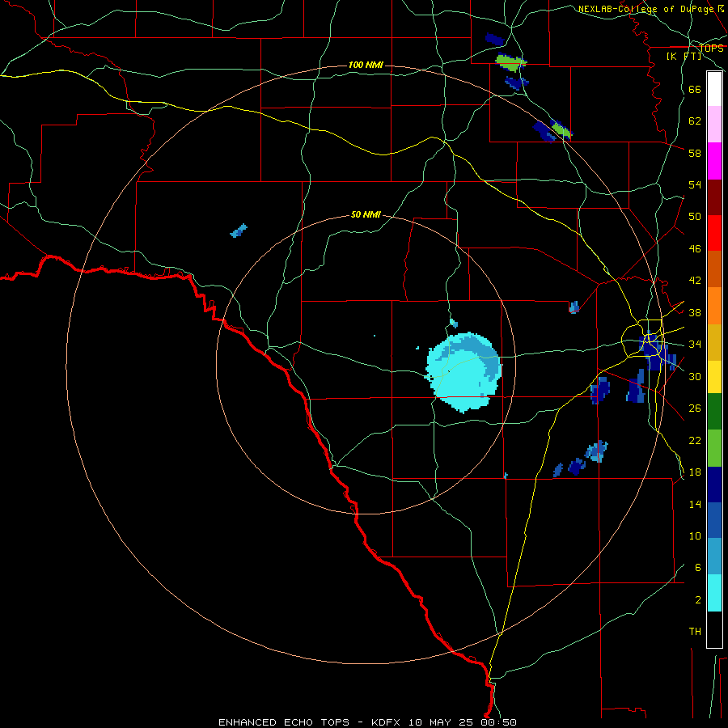Click legend value '18'
The image size is (728, 728).
[x=695, y=472]
